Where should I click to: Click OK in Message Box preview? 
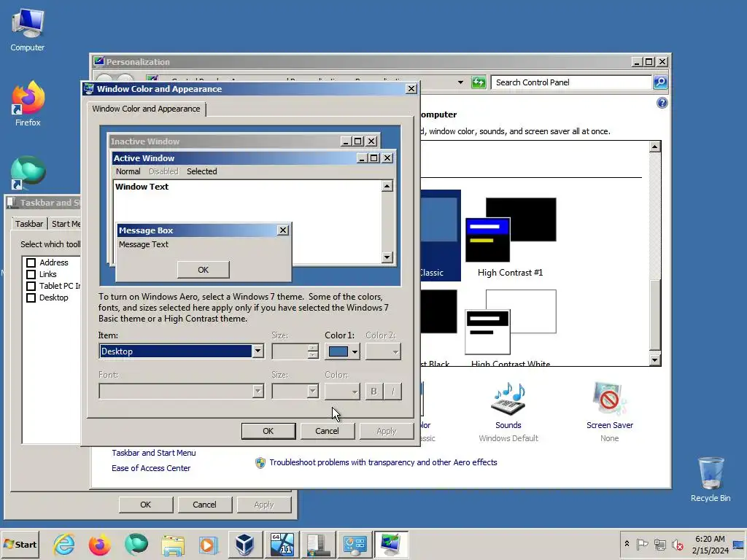click(x=204, y=270)
